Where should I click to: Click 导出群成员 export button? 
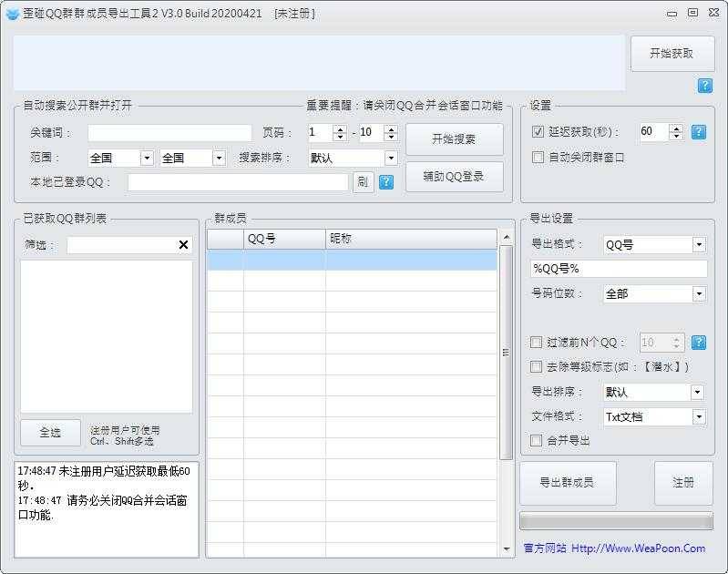tap(568, 483)
